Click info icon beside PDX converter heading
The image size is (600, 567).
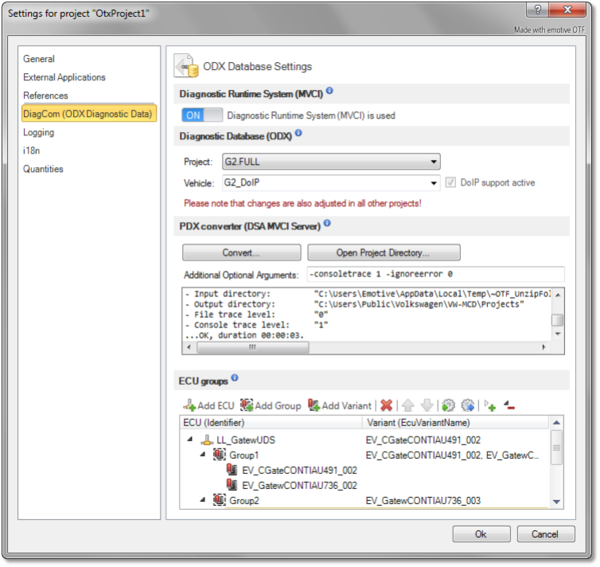point(327,224)
